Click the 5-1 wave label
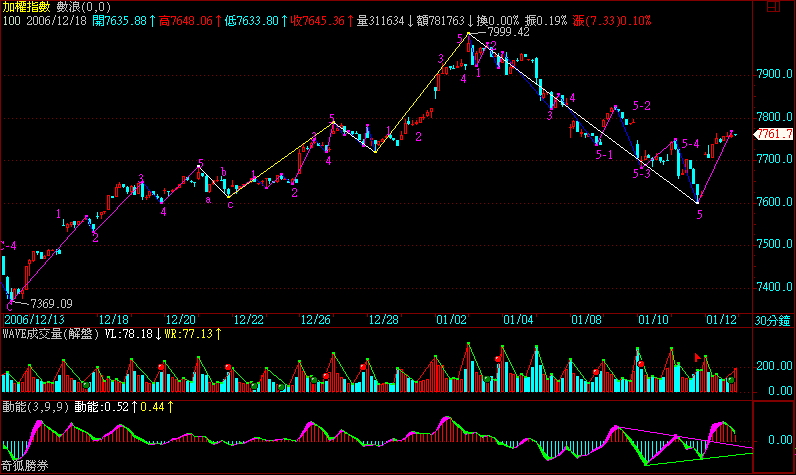This screenshot has height=475, width=796. pos(604,155)
